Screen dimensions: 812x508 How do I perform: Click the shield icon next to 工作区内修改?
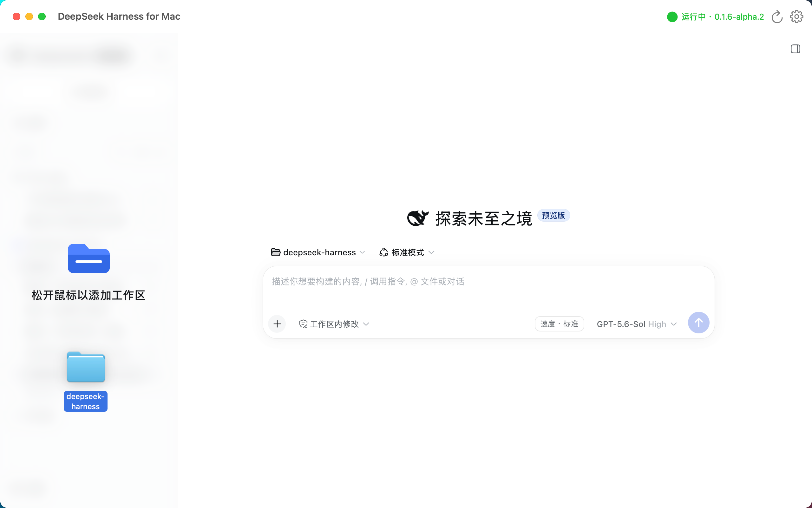(x=303, y=324)
